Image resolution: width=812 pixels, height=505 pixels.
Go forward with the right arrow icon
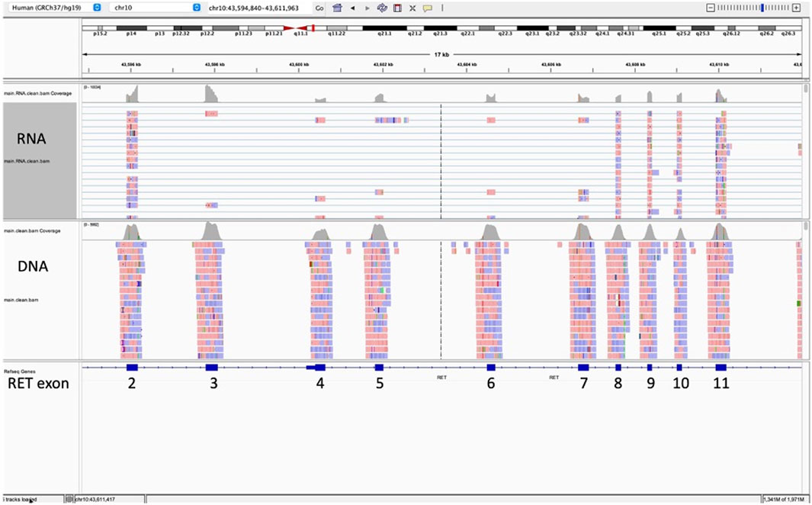click(x=367, y=8)
